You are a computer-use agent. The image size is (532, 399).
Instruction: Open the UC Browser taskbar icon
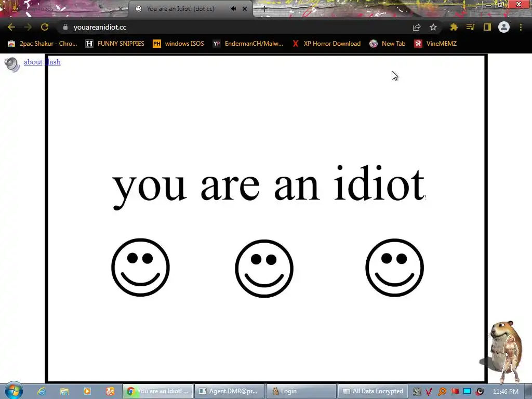click(110, 391)
